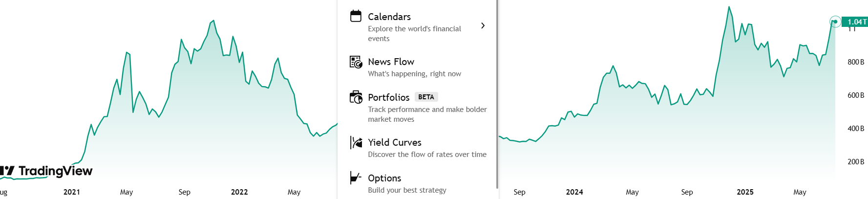Click the 800 B price scale label
The image size is (868, 199).
856,62
